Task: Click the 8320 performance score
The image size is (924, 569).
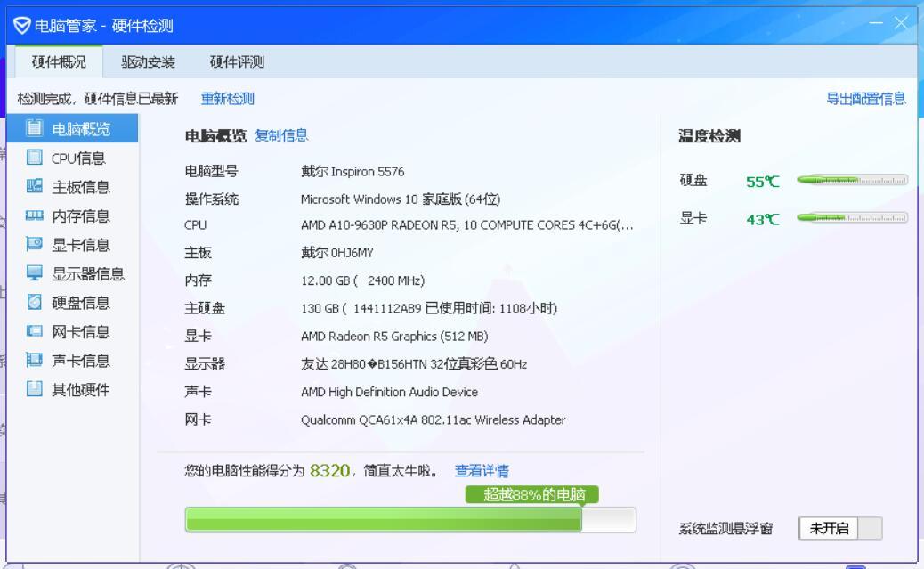Action: [329, 470]
